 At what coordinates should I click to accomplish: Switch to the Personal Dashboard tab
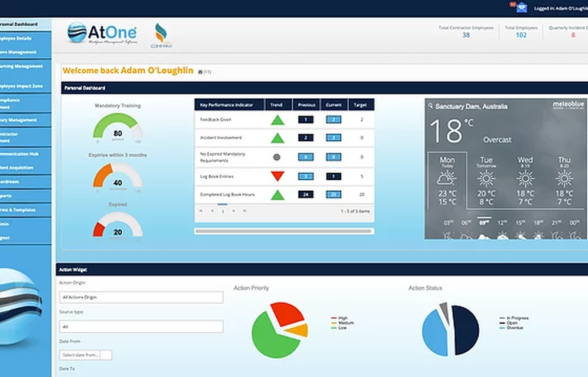24,24
